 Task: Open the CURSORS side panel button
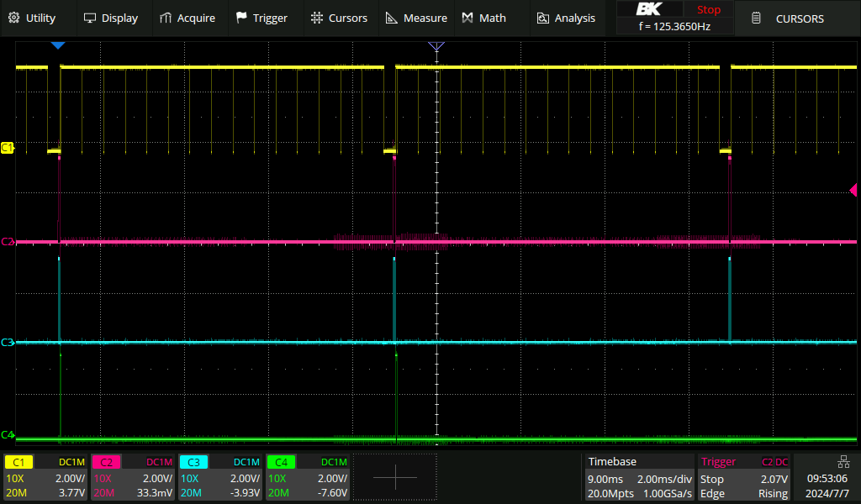click(x=797, y=18)
